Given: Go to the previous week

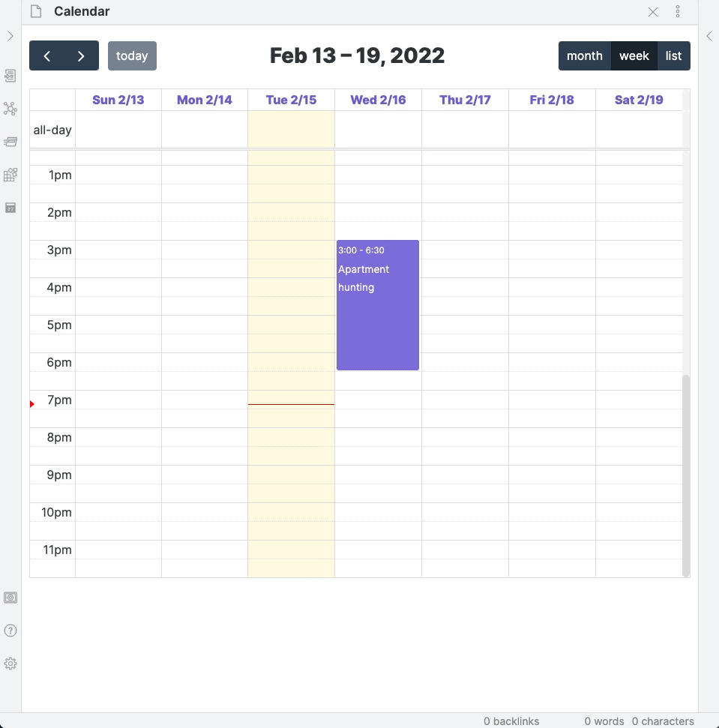Looking at the screenshot, I should [46, 55].
